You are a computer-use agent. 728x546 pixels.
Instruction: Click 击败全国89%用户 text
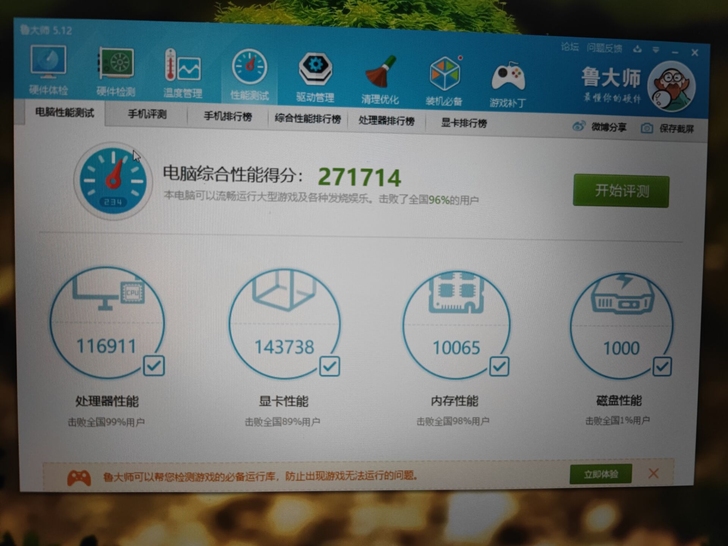pos(282,422)
